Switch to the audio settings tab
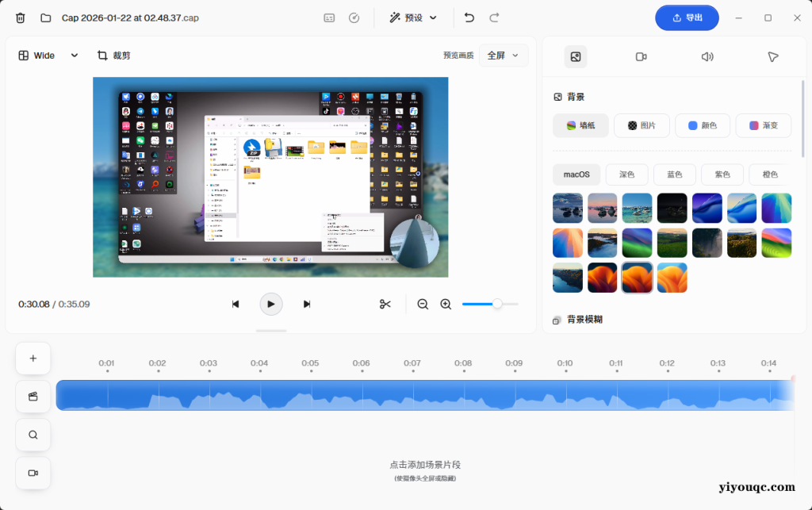The width and height of the screenshot is (812, 510). pos(707,56)
